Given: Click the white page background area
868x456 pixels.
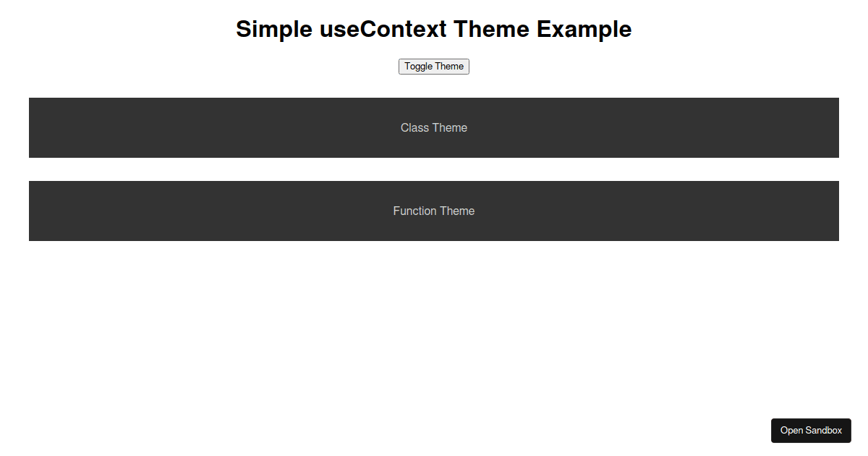Looking at the screenshot, I should point(434,326).
